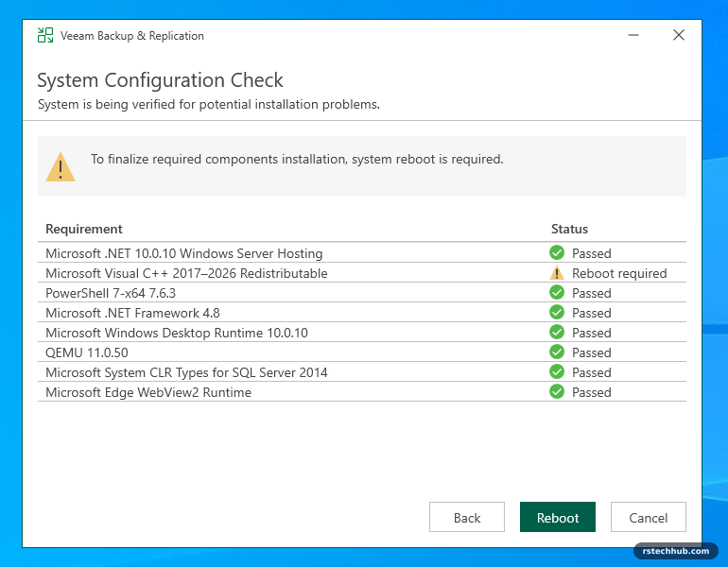This screenshot has width=728, height=567.
Task: Close the Veeam setup window
Action: (x=679, y=35)
